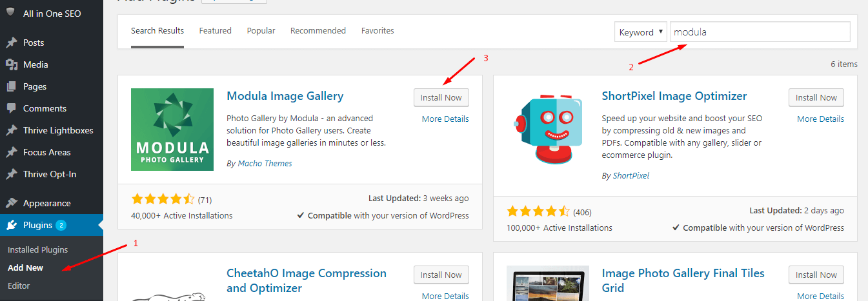Open Image Photo Gallery Final Tiles thumbnail
The height and width of the screenshot is (301, 868).
547,284
